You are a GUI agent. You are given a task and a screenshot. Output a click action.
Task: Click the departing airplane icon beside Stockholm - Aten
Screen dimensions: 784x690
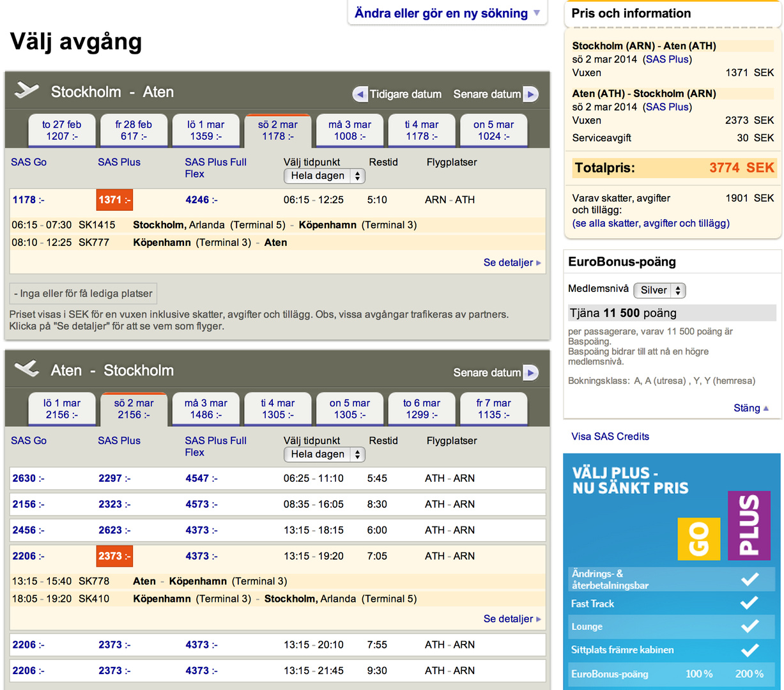27,90
